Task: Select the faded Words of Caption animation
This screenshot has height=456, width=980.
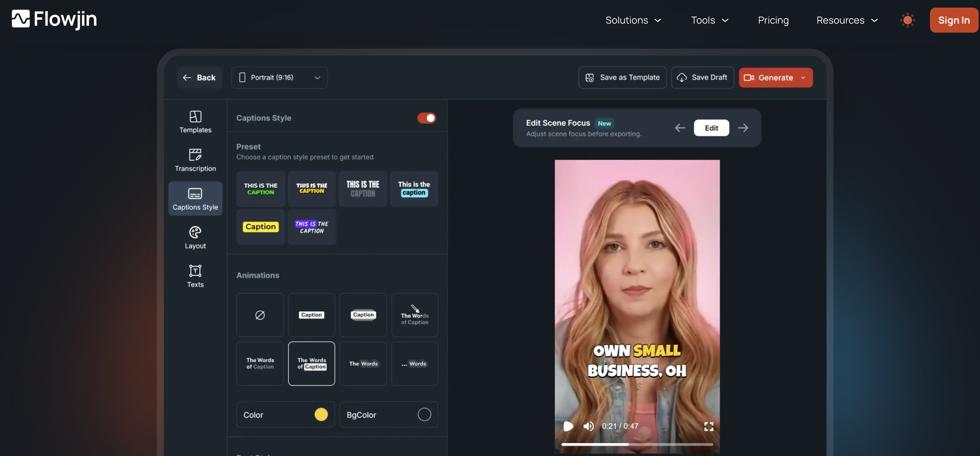Action: click(260, 364)
